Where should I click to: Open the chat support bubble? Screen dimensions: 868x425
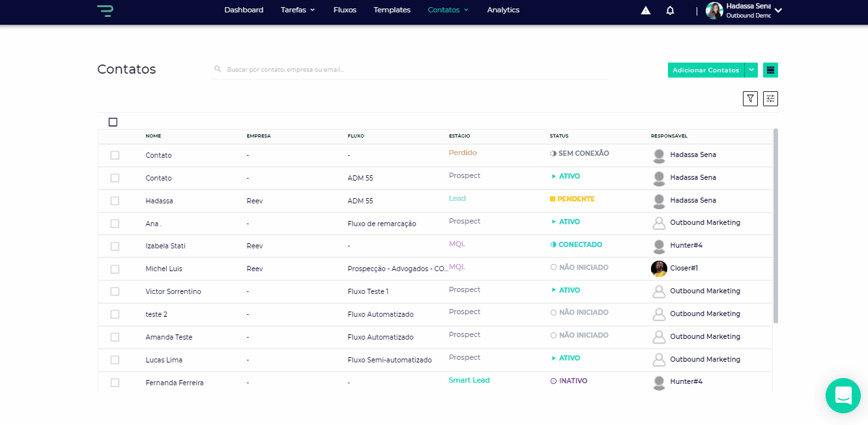pos(843,395)
